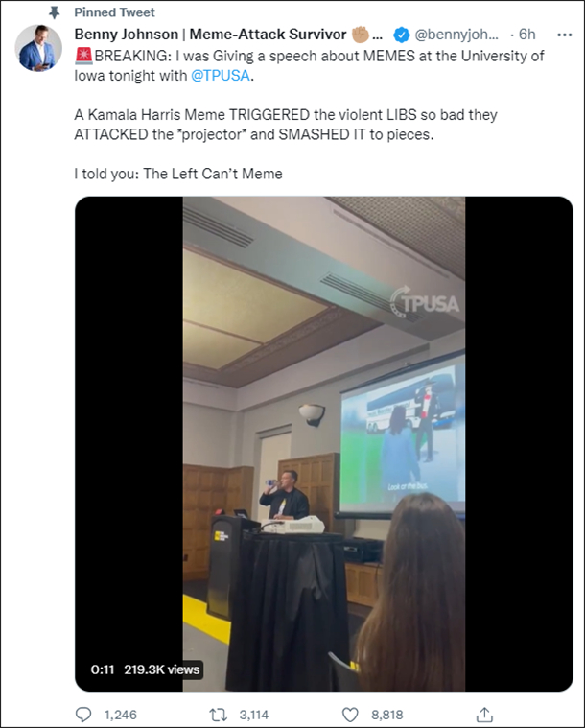Click the 8,818 likes count
The height and width of the screenshot is (728, 585).
pos(386,714)
